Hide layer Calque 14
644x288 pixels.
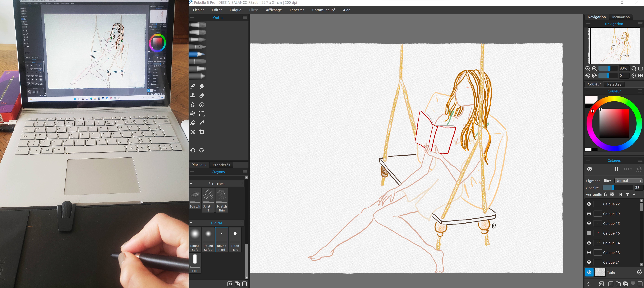[x=589, y=243]
